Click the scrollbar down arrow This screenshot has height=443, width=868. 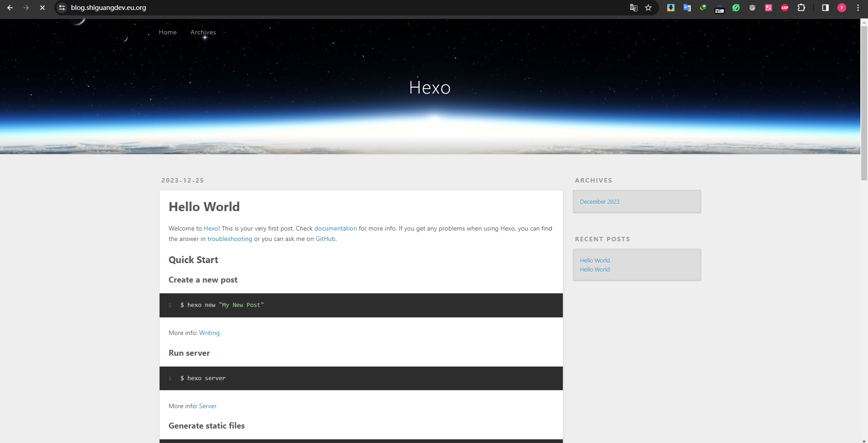click(864, 440)
